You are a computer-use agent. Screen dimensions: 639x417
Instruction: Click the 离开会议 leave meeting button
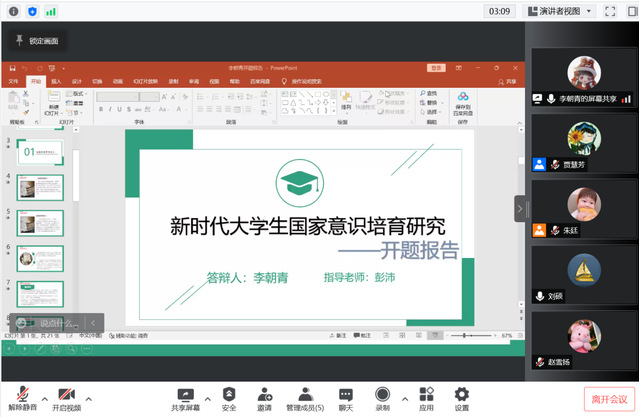coord(608,398)
